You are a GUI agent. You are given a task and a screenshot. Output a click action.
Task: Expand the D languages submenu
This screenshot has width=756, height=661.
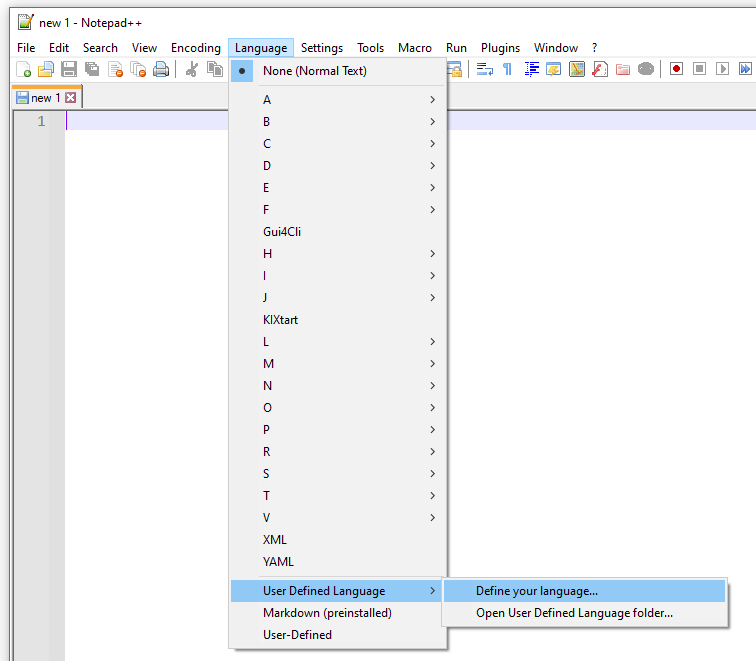338,166
